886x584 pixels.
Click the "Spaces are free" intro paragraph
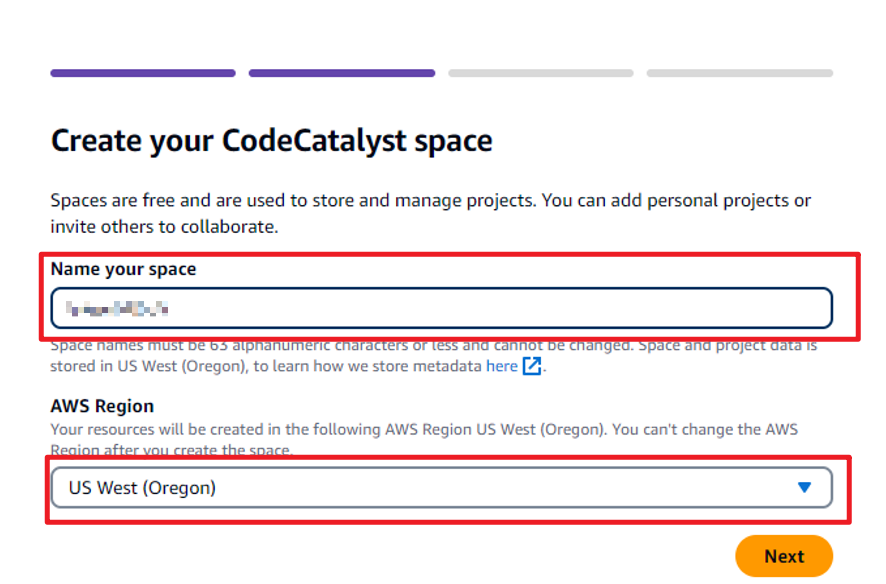coord(430,201)
